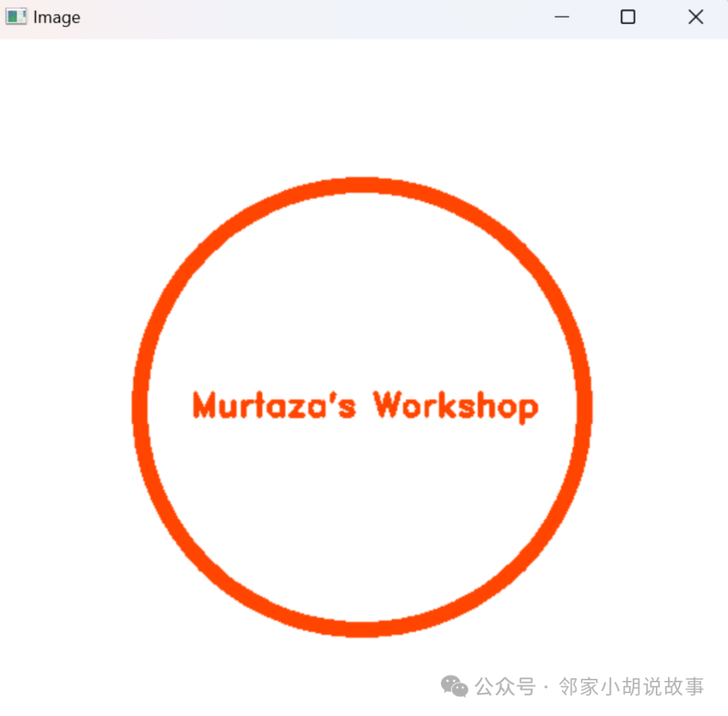Close the Image window

(696, 17)
